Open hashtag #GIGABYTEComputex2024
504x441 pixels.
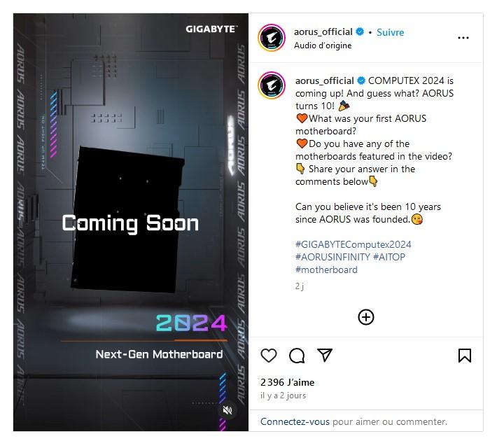[x=353, y=244]
